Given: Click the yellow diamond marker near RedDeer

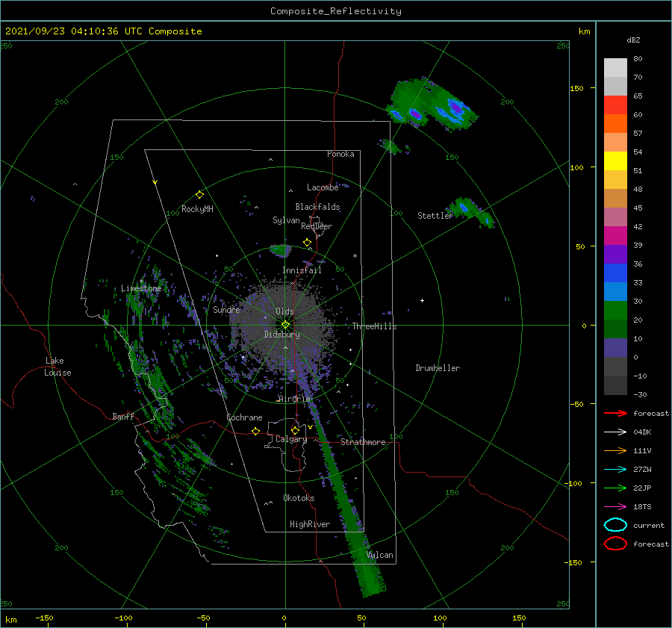Looking at the screenshot, I should pos(307,243).
